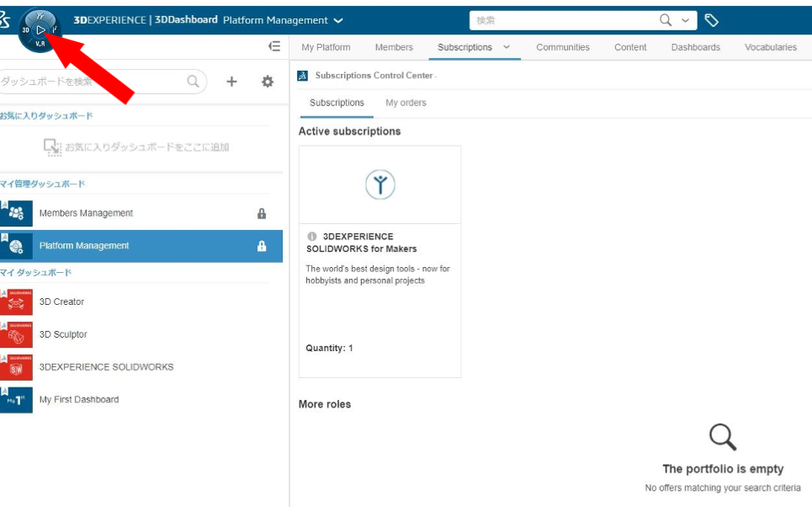
Task: Click the 3D Creator dashboard icon
Action: (x=16, y=302)
